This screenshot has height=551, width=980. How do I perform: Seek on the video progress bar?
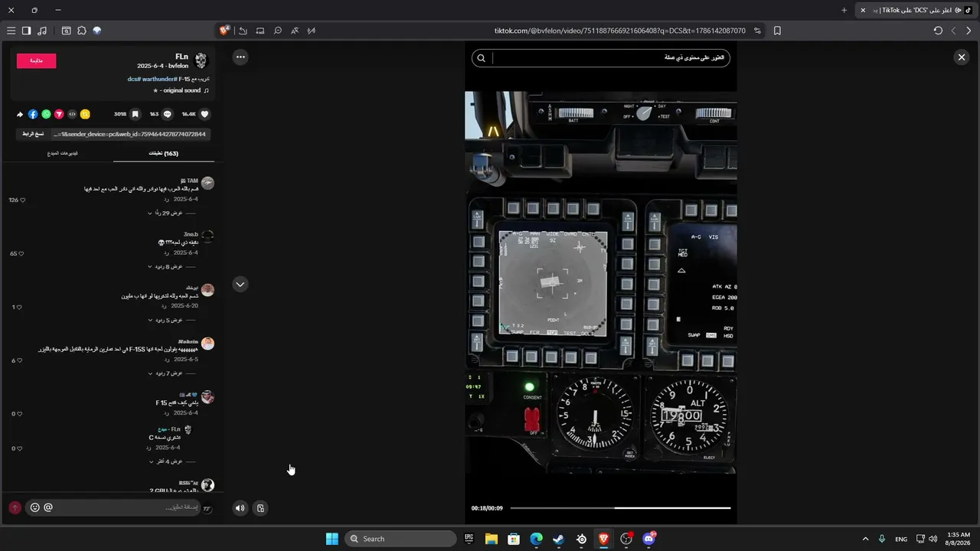[620, 508]
